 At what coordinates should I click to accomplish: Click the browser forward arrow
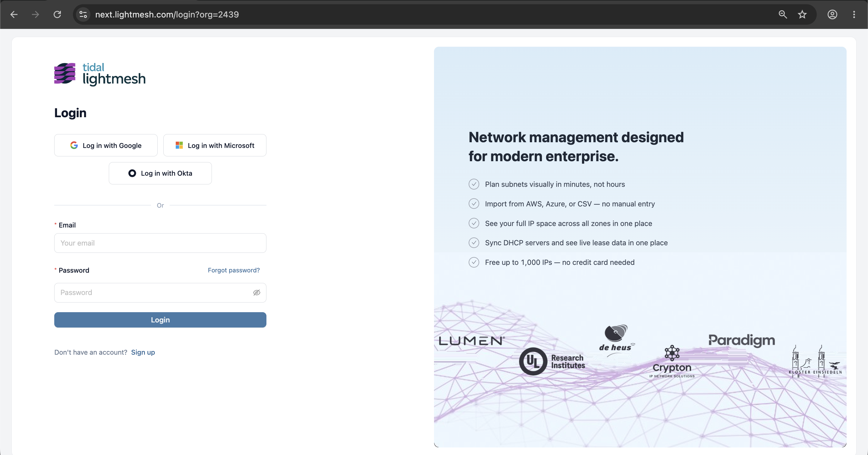[35, 14]
